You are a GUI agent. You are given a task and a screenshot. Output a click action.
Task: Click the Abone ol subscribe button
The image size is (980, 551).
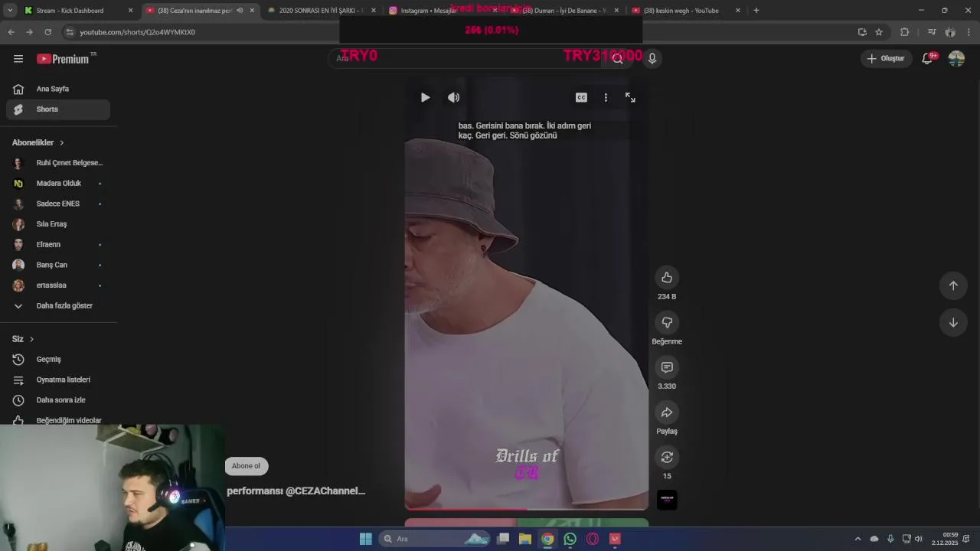[246, 466]
